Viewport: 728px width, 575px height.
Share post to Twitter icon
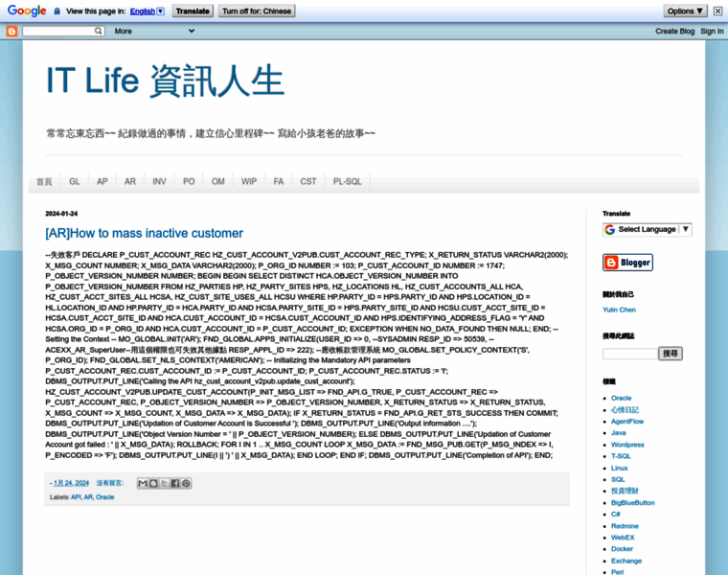pos(164,484)
